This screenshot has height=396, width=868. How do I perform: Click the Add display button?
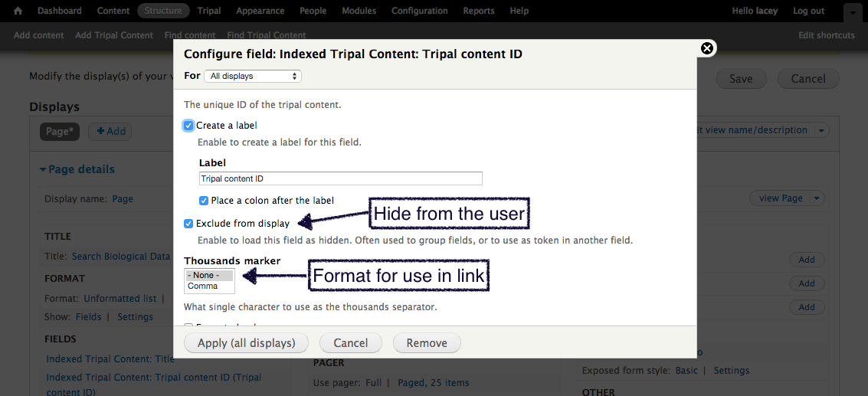pyautogui.click(x=110, y=132)
